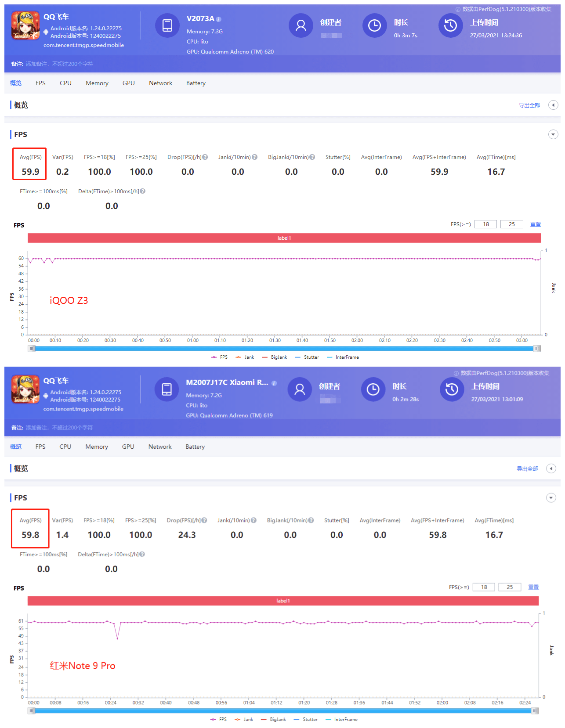Click help icon next to Drop(FPS) bottom report
This screenshot has width=565, height=728.
pos(204,520)
